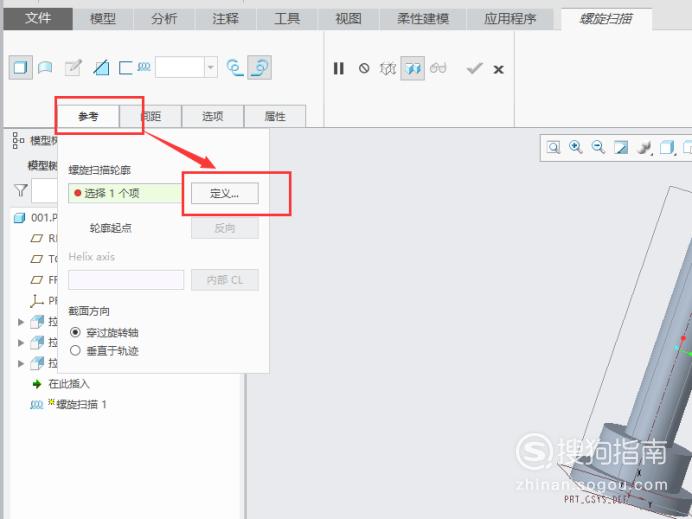The image size is (692, 519).
Task: Open the 属性 panel tab
Action: [x=275, y=117]
